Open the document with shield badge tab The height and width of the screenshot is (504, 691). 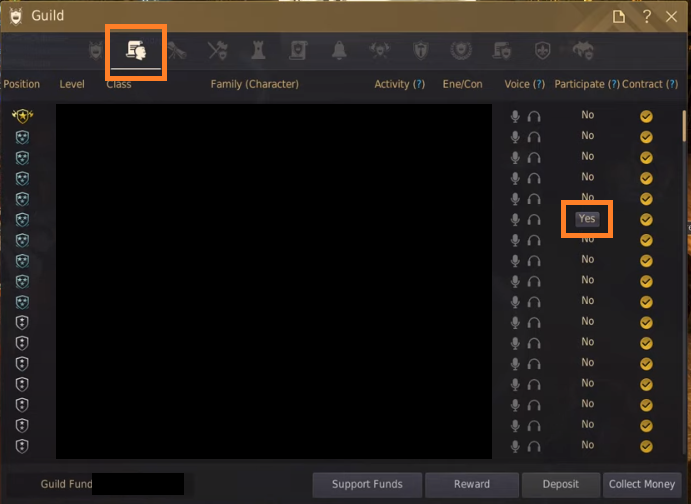[x=502, y=51]
